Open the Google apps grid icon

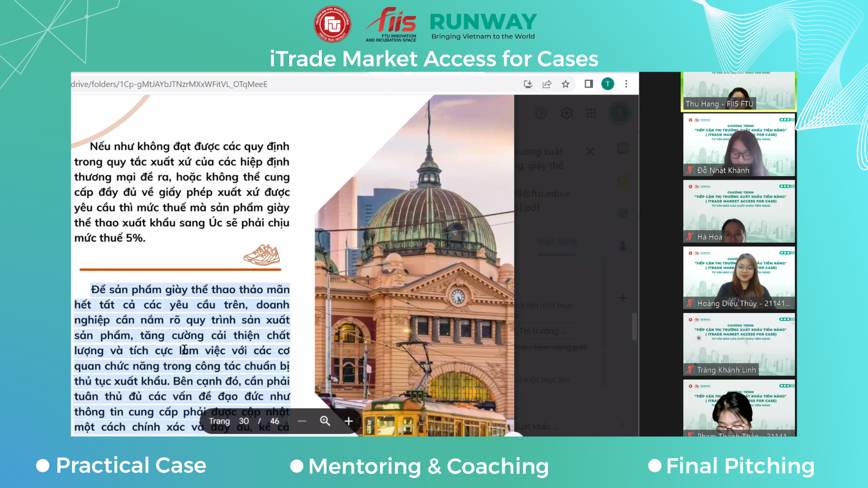[x=591, y=113]
